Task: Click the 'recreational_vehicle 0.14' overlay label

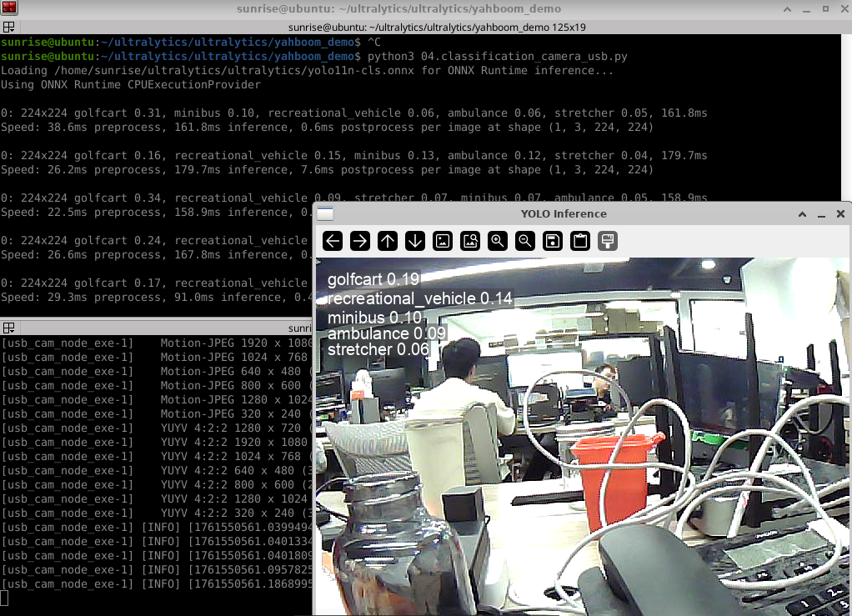Action: [419, 298]
